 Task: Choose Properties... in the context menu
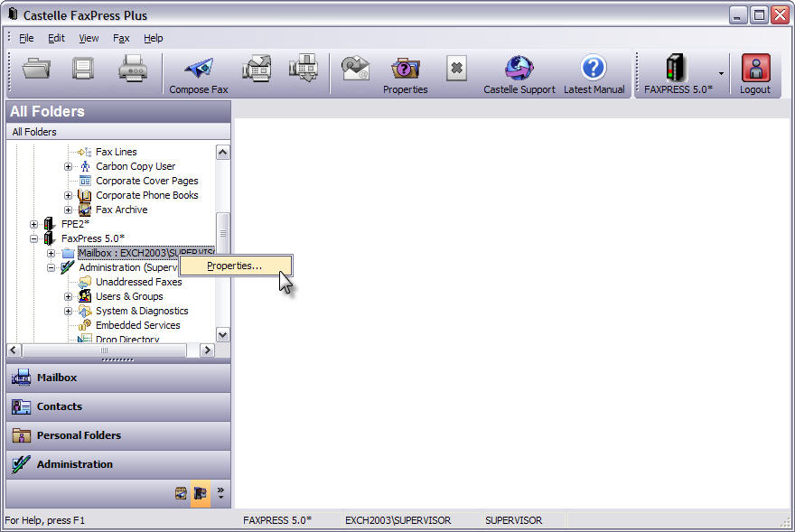[236, 266]
